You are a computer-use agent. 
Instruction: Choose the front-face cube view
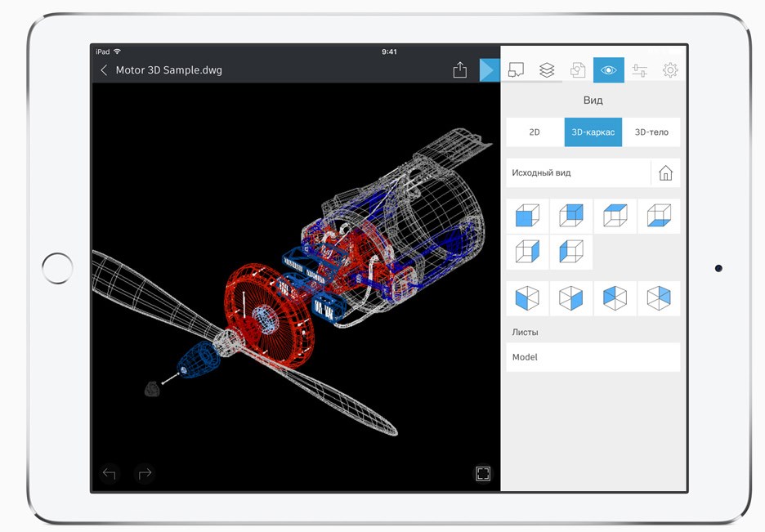pos(527,216)
